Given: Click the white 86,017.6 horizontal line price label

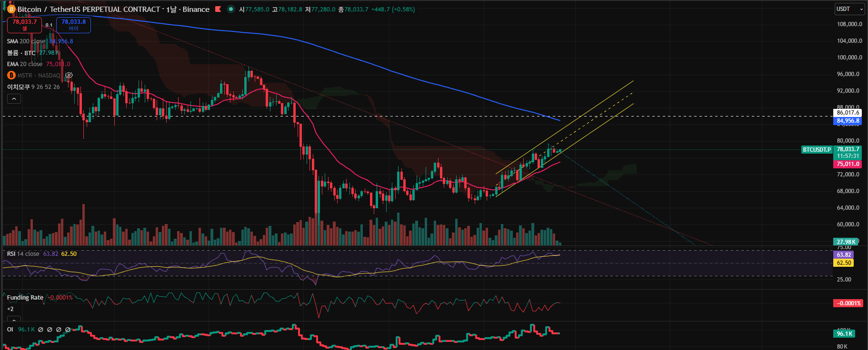Looking at the screenshot, I should tap(848, 113).
